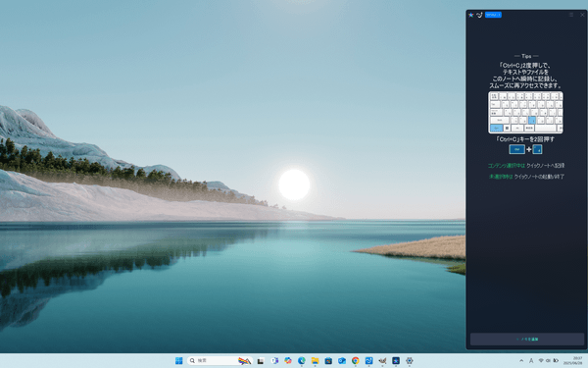The width and height of the screenshot is (588, 368).
Task: Click the white squiggle logo icon in the note panel header
Action: coord(479,15)
